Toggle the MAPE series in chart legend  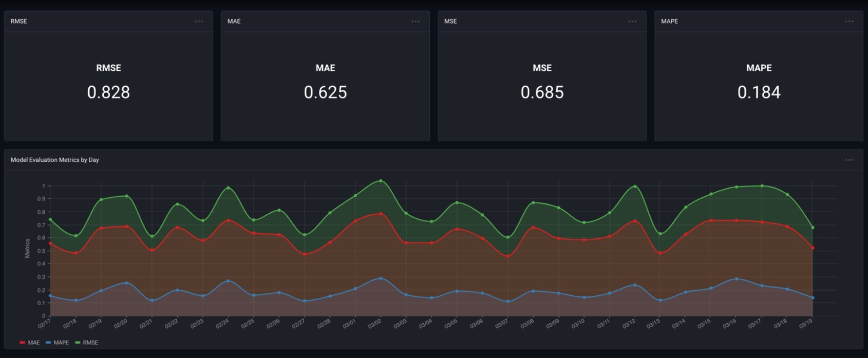61,343
